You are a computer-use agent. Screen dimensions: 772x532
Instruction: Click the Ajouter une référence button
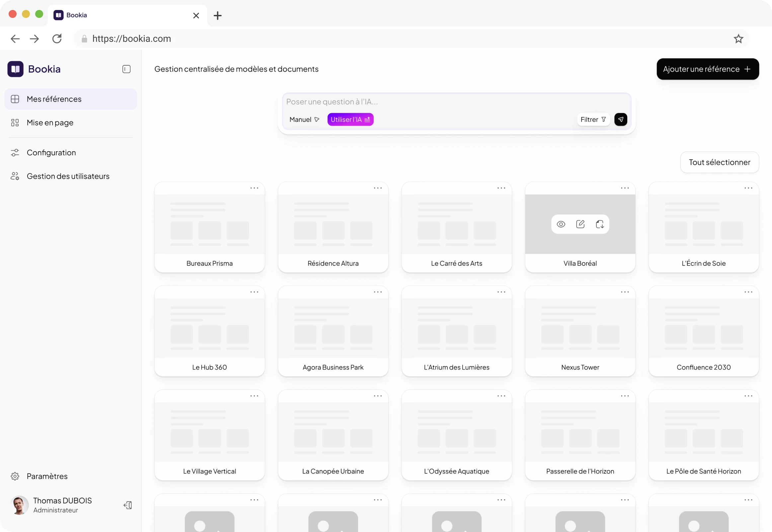coord(708,69)
